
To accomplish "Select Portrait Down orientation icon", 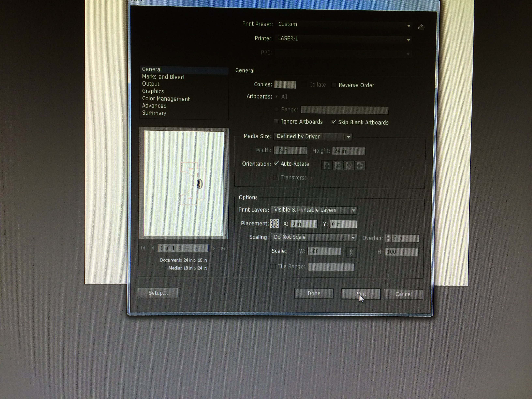I will click(349, 165).
